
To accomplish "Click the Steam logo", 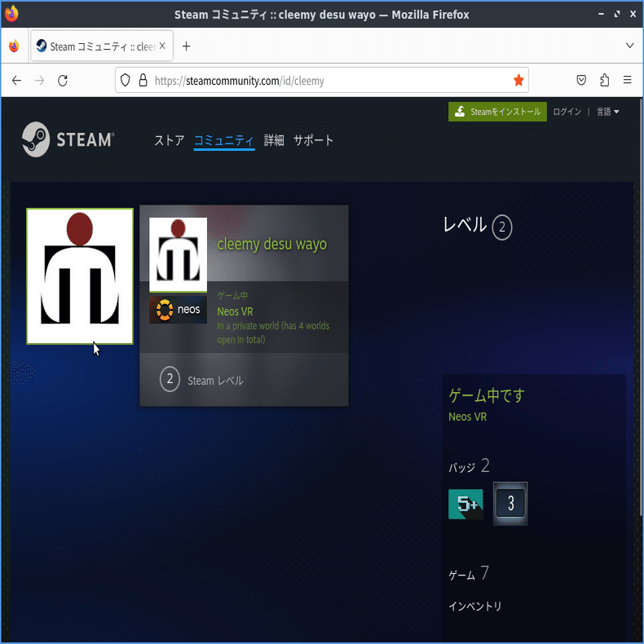I will [x=68, y=139].
